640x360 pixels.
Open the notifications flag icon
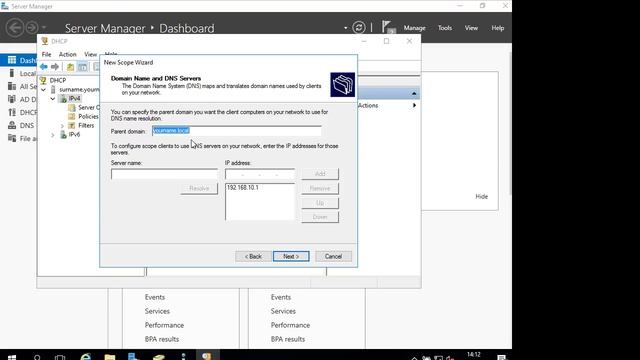point(388,27)
